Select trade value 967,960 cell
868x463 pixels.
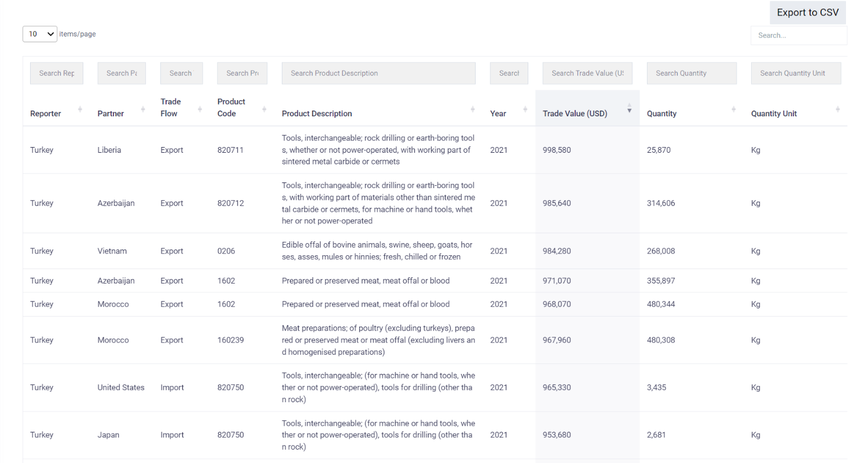(557, 340)
